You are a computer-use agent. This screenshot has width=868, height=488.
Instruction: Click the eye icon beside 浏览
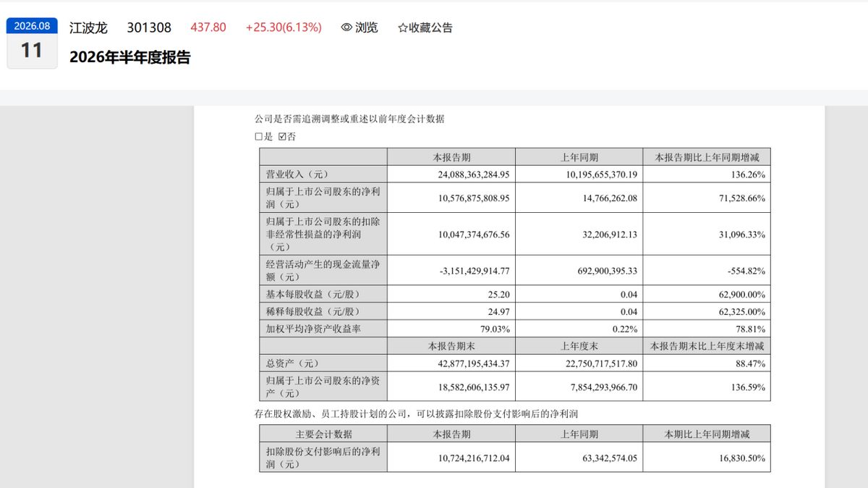tap(346, 28)
